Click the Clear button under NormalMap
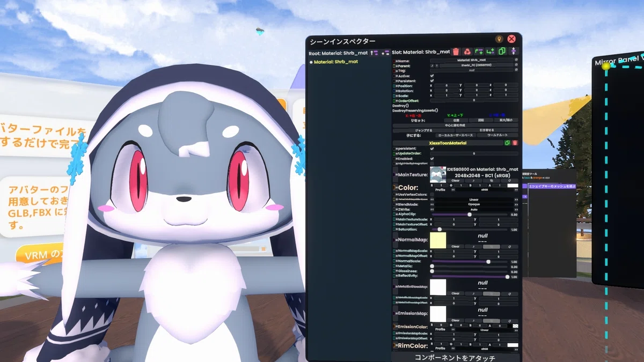The height and width of the screenshot is (362, 644). (x=455, y=247)
